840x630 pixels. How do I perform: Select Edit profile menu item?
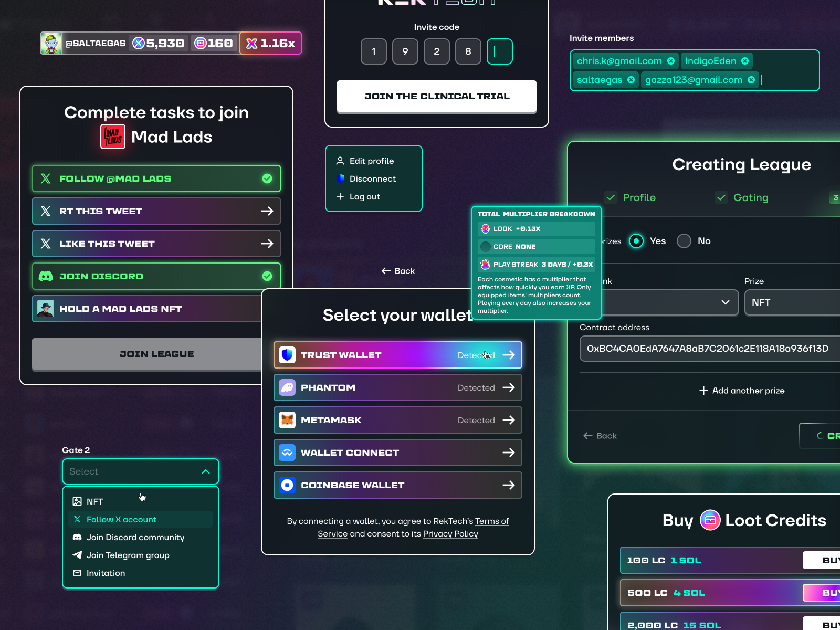click(372, 161)
